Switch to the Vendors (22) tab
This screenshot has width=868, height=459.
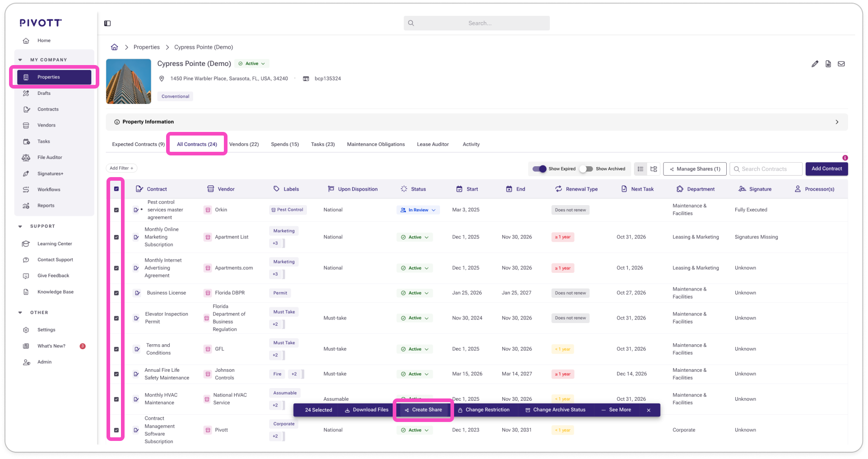coord(244,145)
